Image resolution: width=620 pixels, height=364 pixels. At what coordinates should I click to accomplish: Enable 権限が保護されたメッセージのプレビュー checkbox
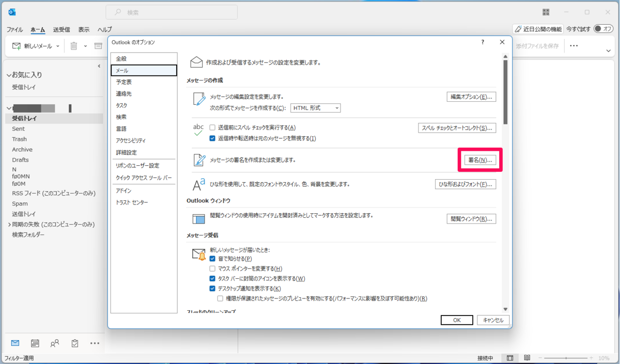coord(220,298)
